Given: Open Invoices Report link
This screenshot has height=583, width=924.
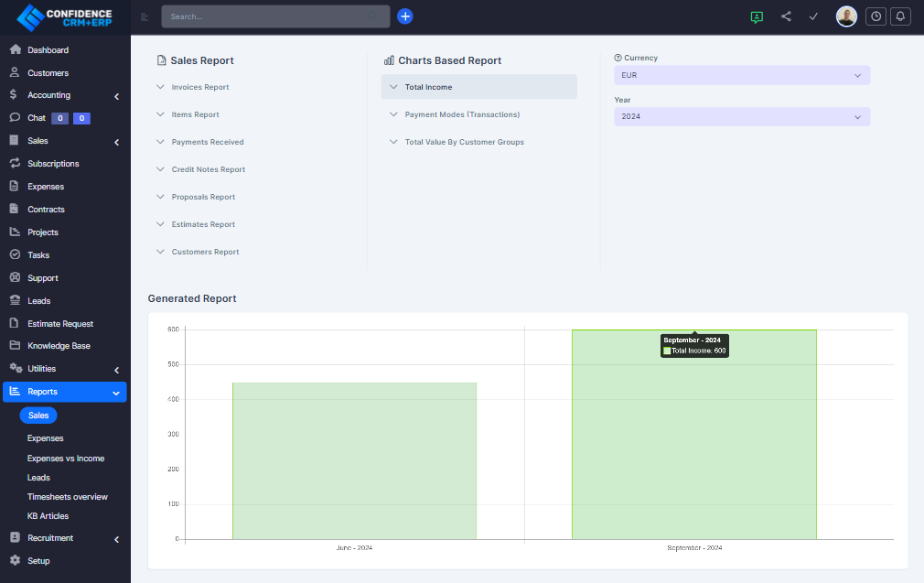Looking at the screenshot, I should point(199,87).
